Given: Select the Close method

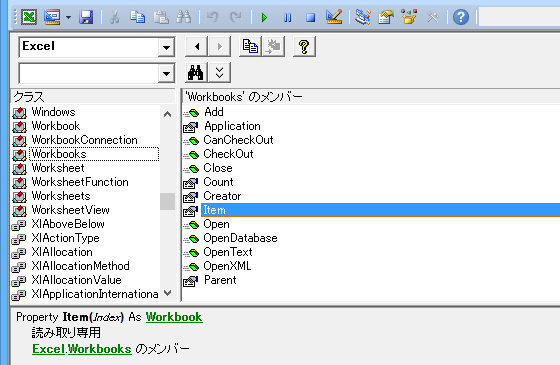Looking at the screenshot, I should click(x=218, y=168).
